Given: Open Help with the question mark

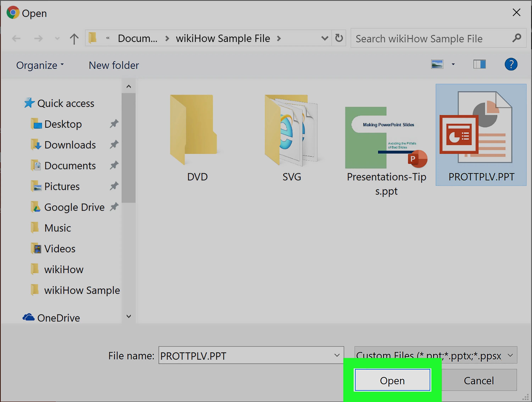Looking at the screenshot, I should click(511, 64).
